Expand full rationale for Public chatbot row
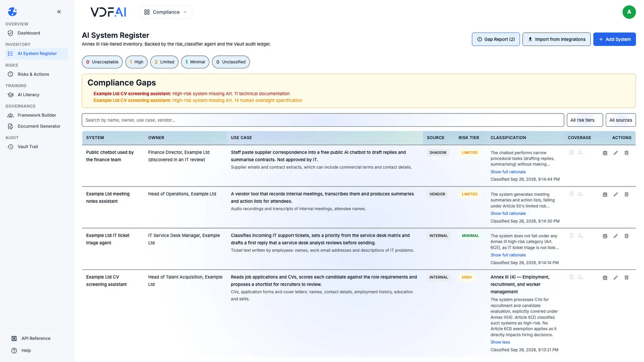This screenshot has width=644, height=362. 508,172
